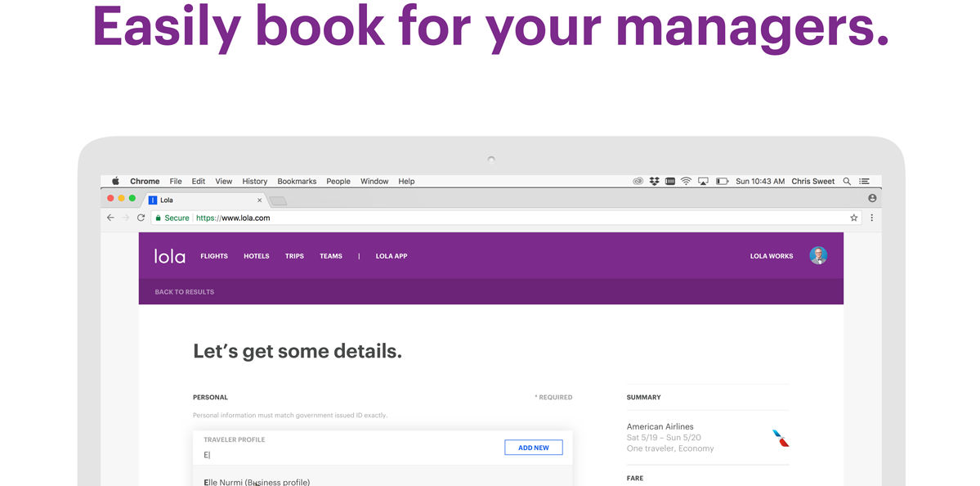Click the Wi-Fi status icon
Image resolution: width=980 pixels, height=486 pixels.
[687, 182]
